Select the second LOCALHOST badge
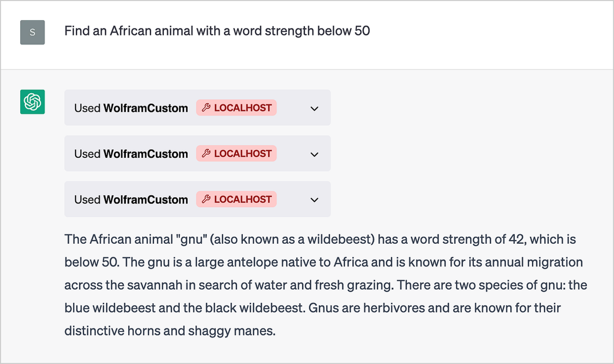 (236, 153)
